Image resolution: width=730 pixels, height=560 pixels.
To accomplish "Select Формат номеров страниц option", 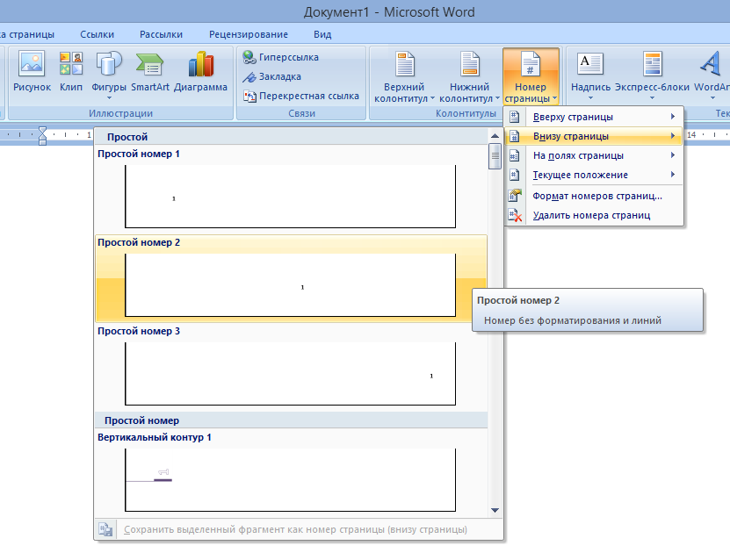I will (x=596, y=196).
